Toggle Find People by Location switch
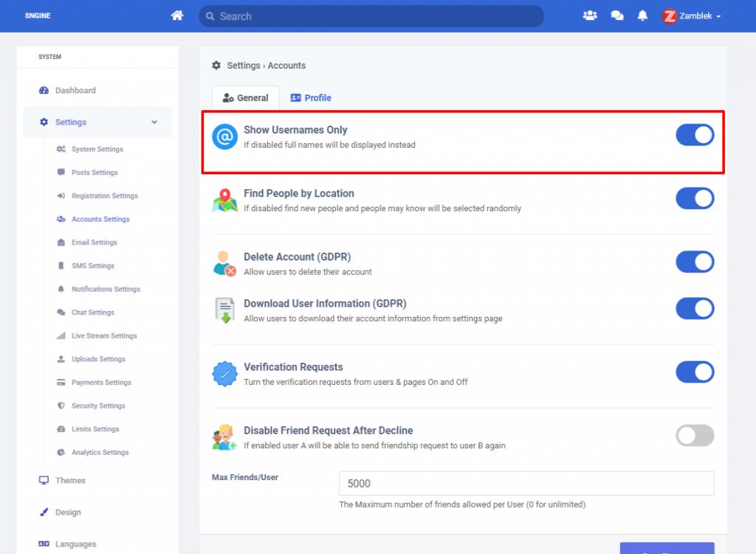 click(695, 199)
